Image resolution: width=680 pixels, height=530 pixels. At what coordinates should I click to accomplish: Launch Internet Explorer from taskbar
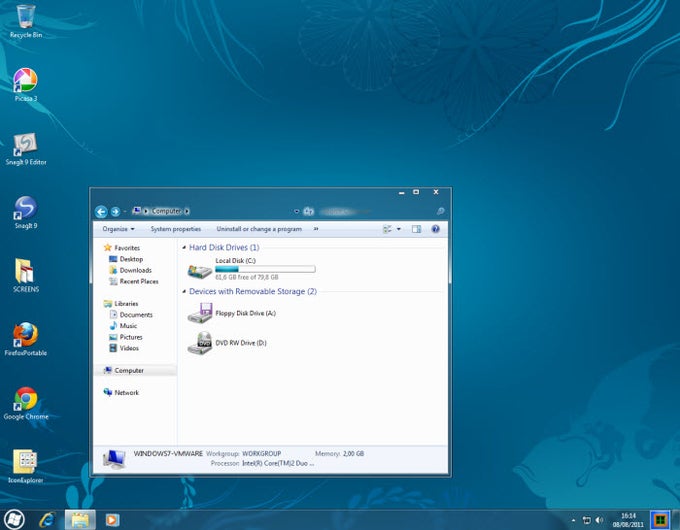point(47,520)
